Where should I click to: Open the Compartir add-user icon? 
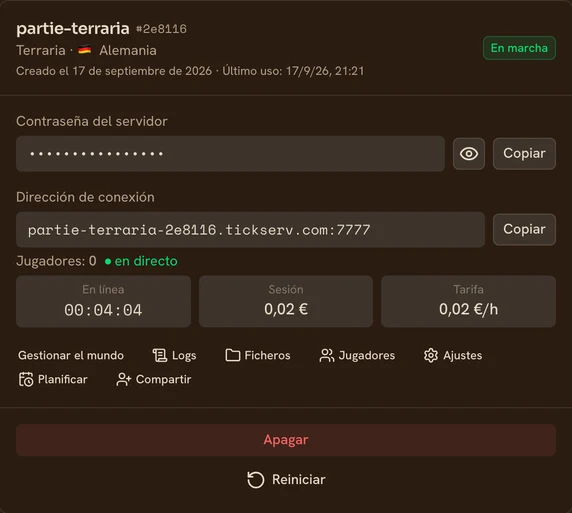click(x=124, y=379)
